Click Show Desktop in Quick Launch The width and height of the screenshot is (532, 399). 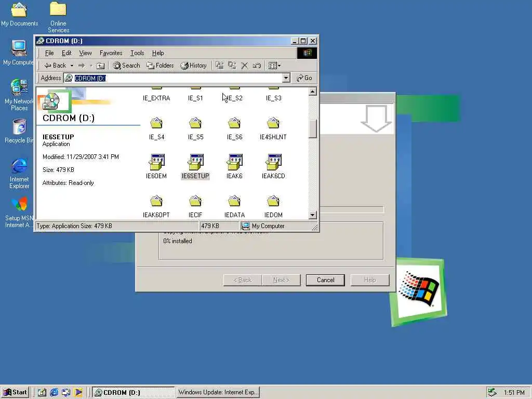pos(42,392)
